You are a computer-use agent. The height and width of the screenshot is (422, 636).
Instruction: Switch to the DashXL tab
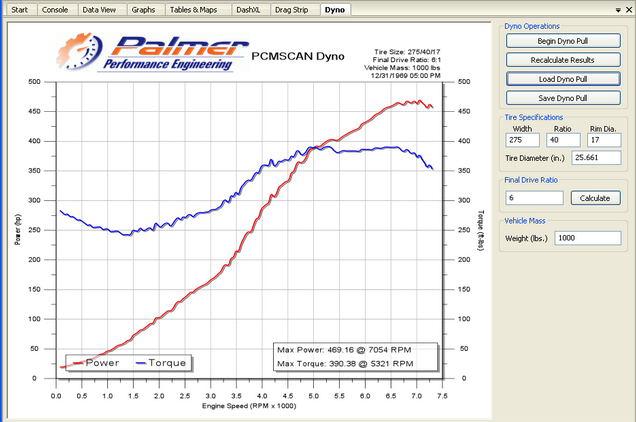point(248,10)
